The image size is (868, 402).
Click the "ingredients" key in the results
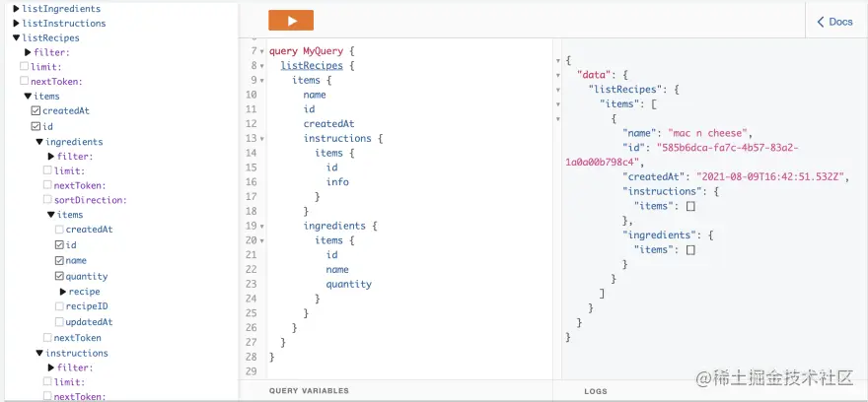tap(658, 235)
